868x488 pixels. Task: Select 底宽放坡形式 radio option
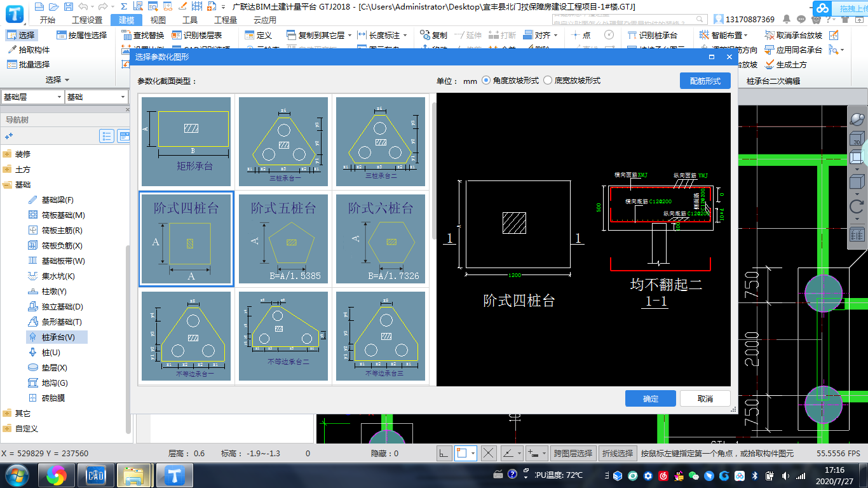571,81
